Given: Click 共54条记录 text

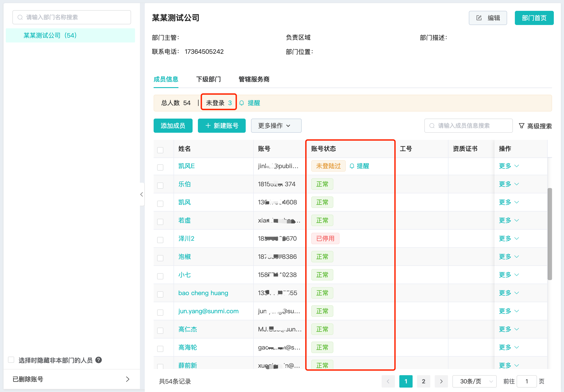Looking at the screenshot, I should click(x=175, y=381).
